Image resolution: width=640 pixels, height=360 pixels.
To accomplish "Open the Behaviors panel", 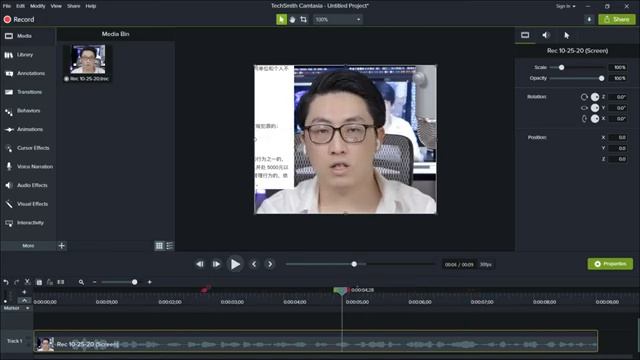I will (28, 111).
